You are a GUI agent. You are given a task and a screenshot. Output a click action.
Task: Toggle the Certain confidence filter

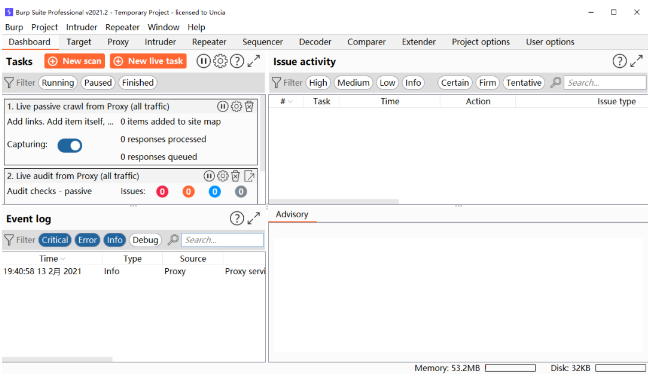tap(455, 83)
